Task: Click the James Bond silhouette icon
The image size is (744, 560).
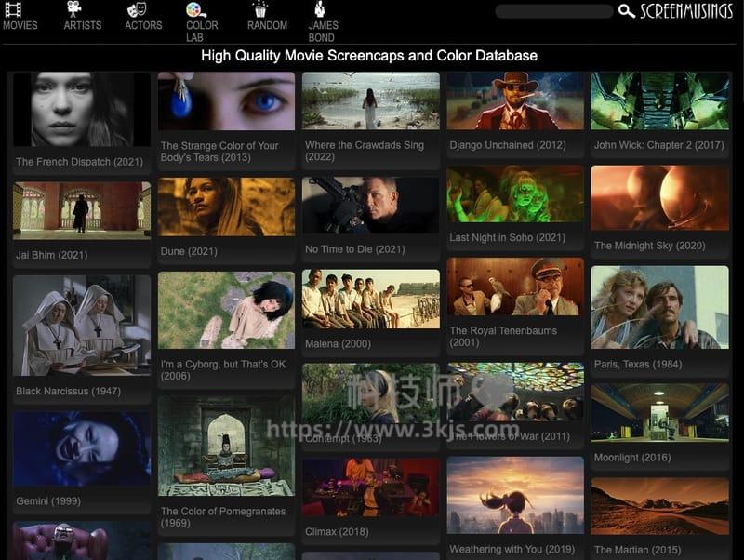Action: [x=320, y=8]
